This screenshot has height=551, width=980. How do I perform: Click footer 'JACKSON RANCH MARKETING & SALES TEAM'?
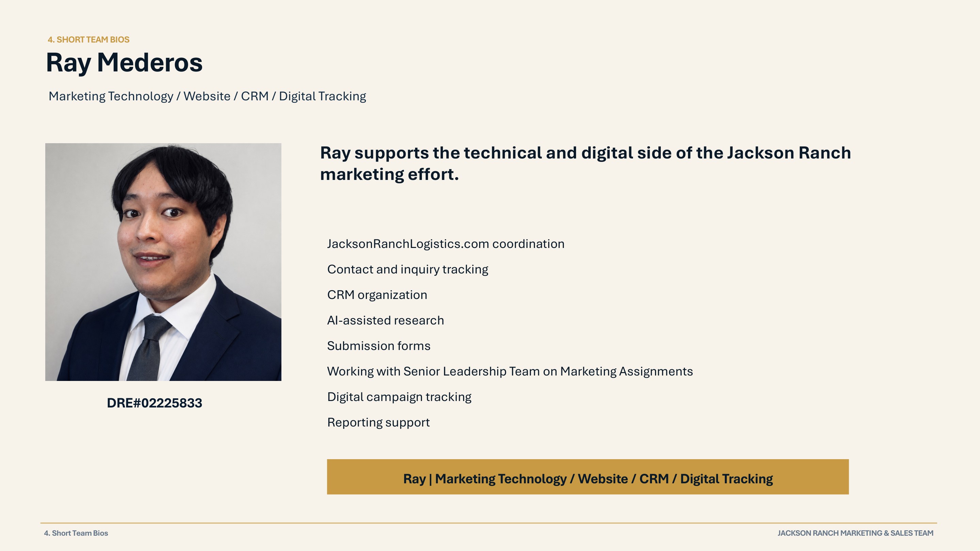click(855, 533)
